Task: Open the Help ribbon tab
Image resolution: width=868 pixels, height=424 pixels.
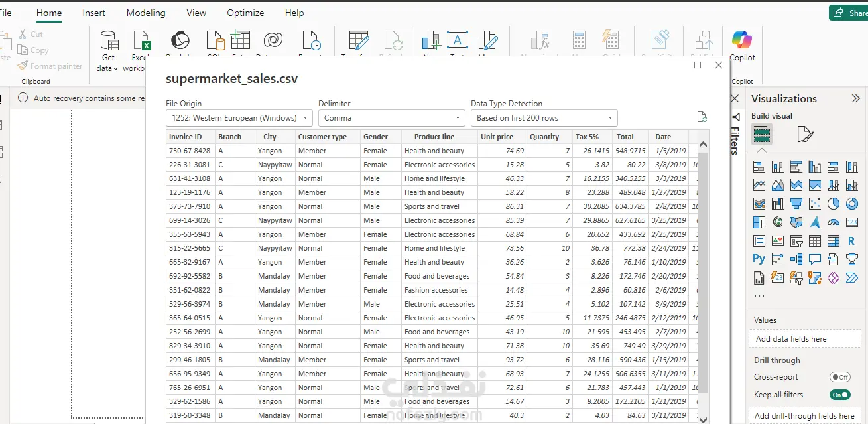Action: pyautogui.click(x=294, y=13)
